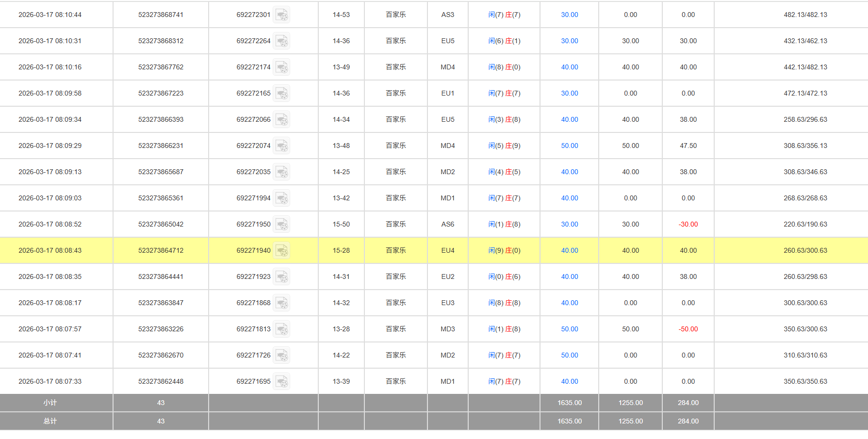The width and height of the screenshot is (868, 439).
Task: Open video replay for game 692272301
Action: (281, 15)
